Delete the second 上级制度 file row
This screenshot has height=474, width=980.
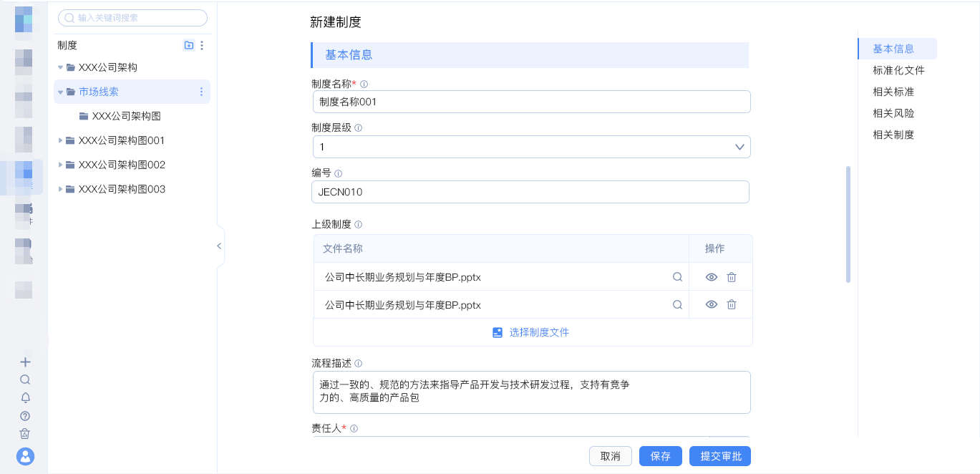[732, 304]
